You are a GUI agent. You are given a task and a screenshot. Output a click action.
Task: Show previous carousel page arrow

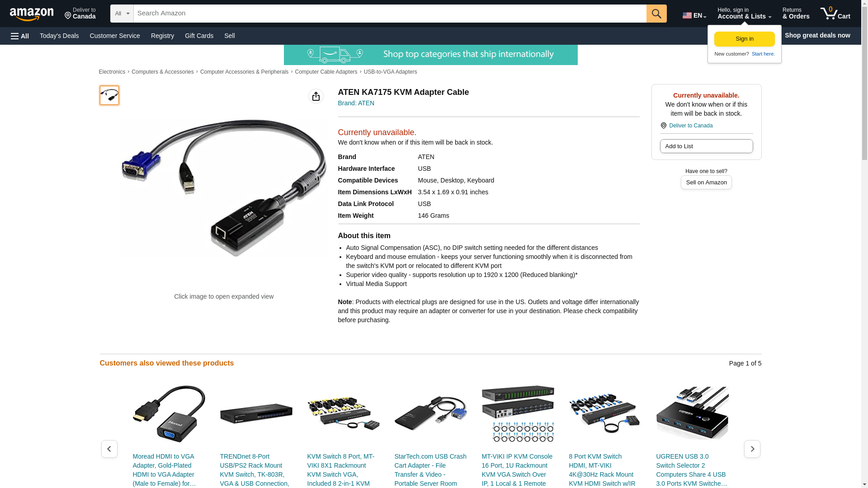tap(109, 449)
